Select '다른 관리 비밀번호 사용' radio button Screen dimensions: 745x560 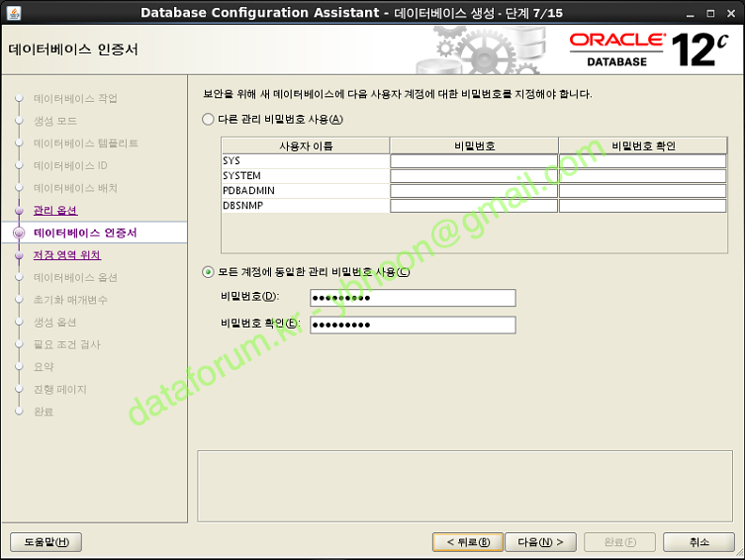(208, 120)
